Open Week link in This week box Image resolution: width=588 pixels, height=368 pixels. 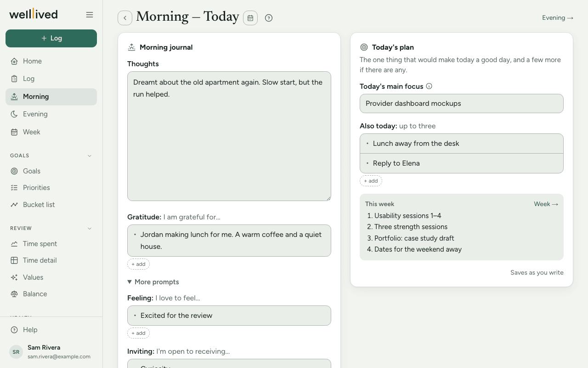(x=546, y=204)
